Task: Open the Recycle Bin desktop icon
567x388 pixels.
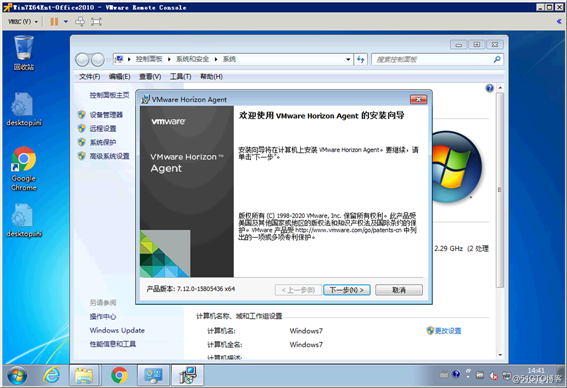Action: coord(24,52)
